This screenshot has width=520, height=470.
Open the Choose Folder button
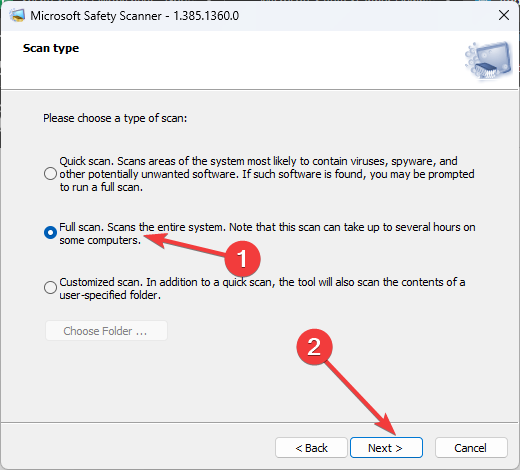tap(106, 331)
